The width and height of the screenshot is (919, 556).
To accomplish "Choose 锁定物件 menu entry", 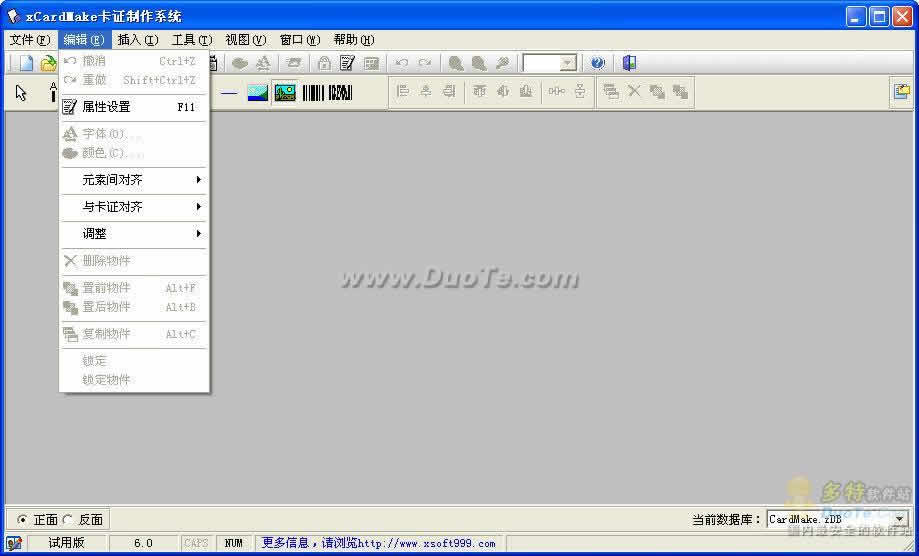I will [x=135, y=380].
